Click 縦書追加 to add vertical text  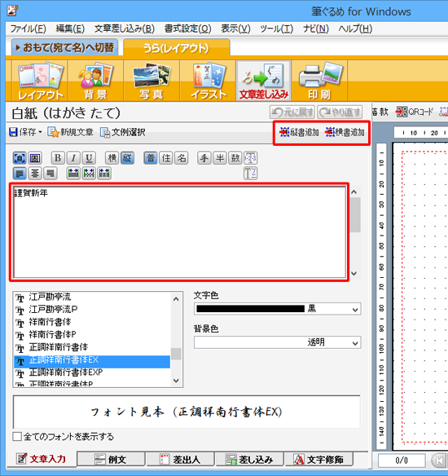(299, 132)
